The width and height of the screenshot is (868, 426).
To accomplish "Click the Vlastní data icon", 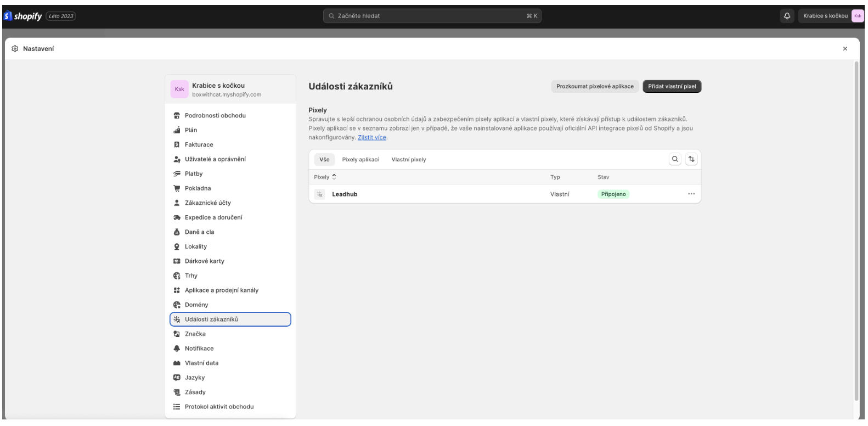I will coord(177,363).
